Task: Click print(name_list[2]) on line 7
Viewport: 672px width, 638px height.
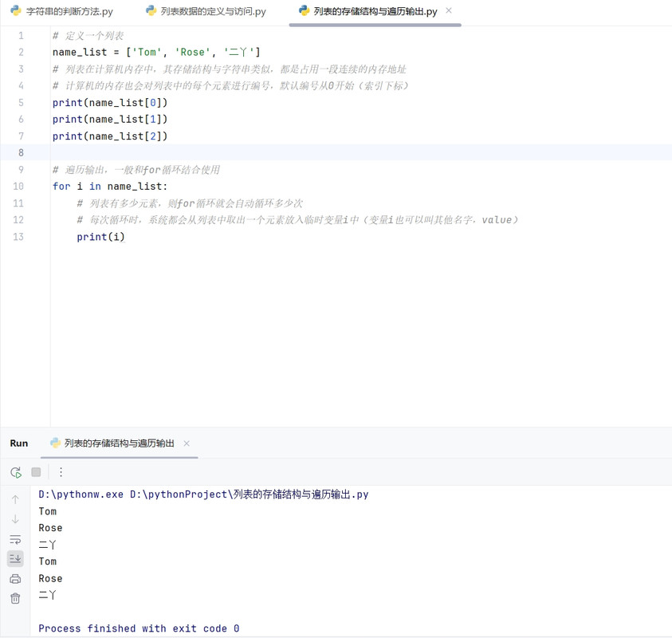Action: (x=110, y=136)
